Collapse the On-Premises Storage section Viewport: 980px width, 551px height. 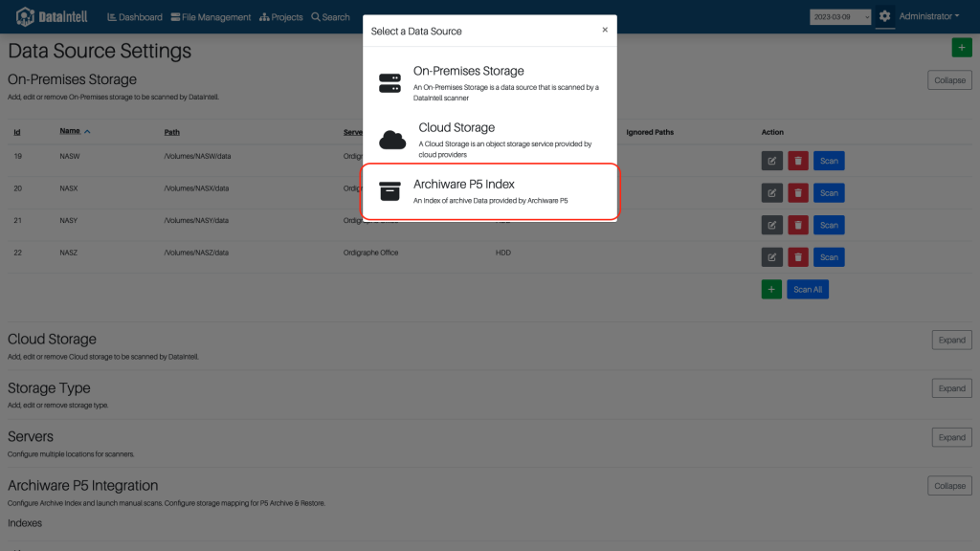click(949, 80)
